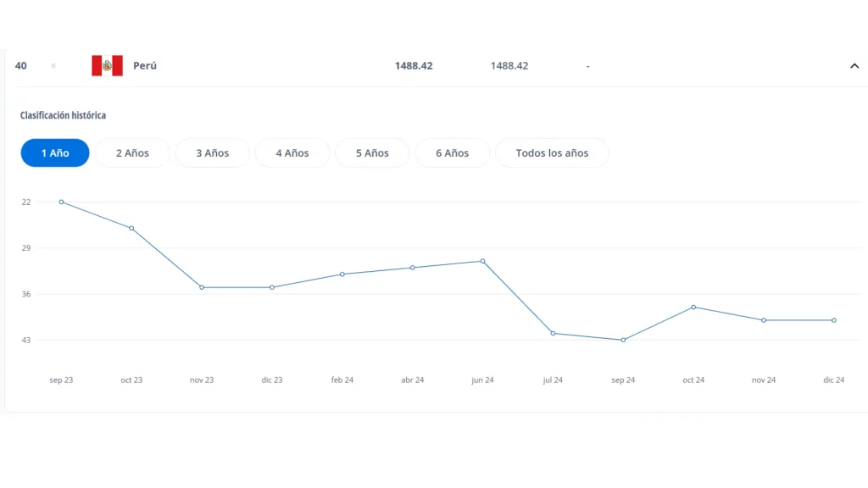Click the dic 23 data marker
Screen dimensions: 868x488
(272, 287)
